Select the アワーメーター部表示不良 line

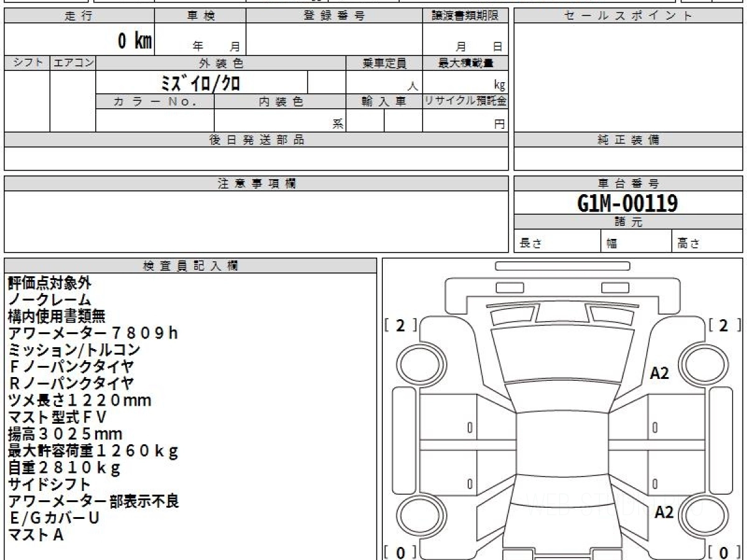93,501
